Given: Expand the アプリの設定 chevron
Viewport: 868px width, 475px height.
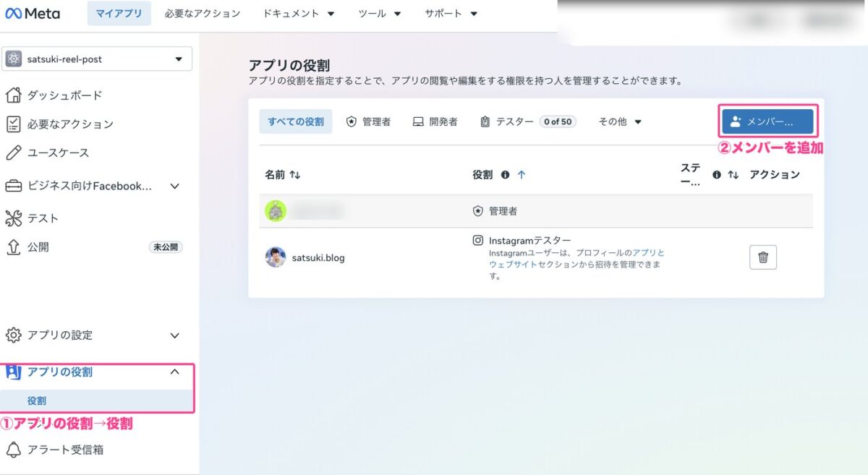Looking at the screenshot, I should (174, 335).
